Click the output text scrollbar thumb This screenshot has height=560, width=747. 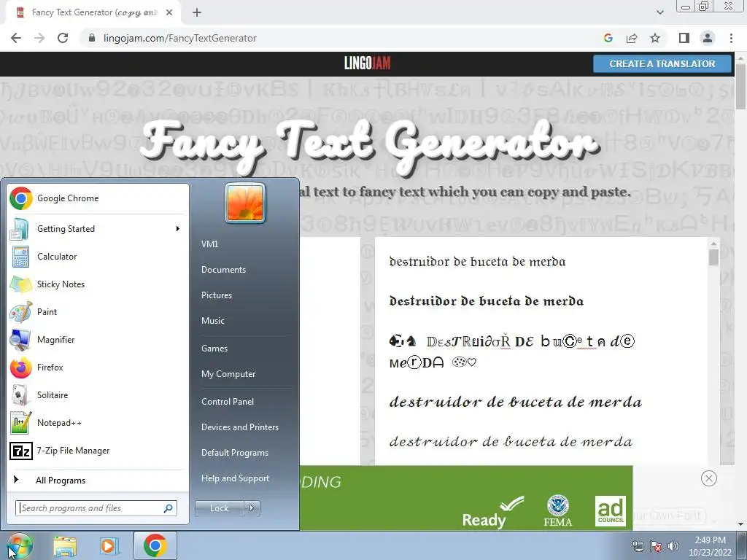713,257
